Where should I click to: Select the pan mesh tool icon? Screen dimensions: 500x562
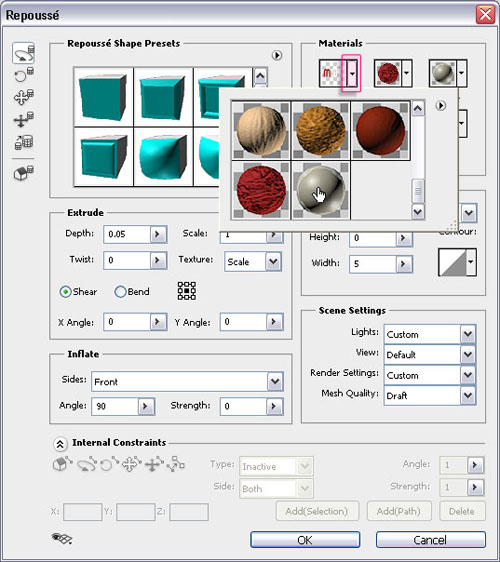24,97
